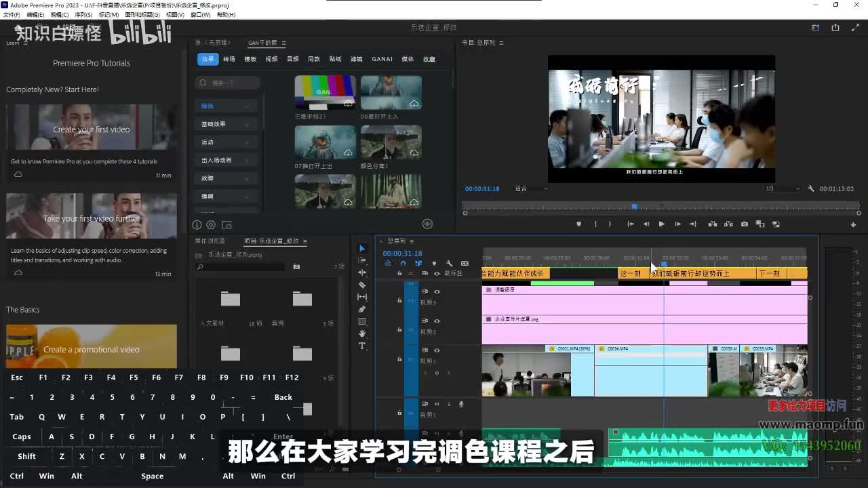Open the GAN panel menu icon
Screen dimensions: 868x488
tap(283, 43)
